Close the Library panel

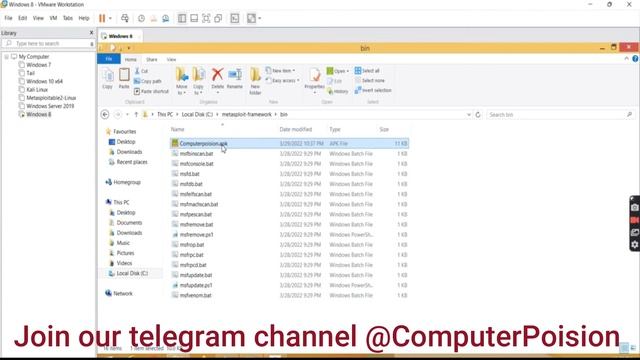pyautogui.click(x=91, y=33)
